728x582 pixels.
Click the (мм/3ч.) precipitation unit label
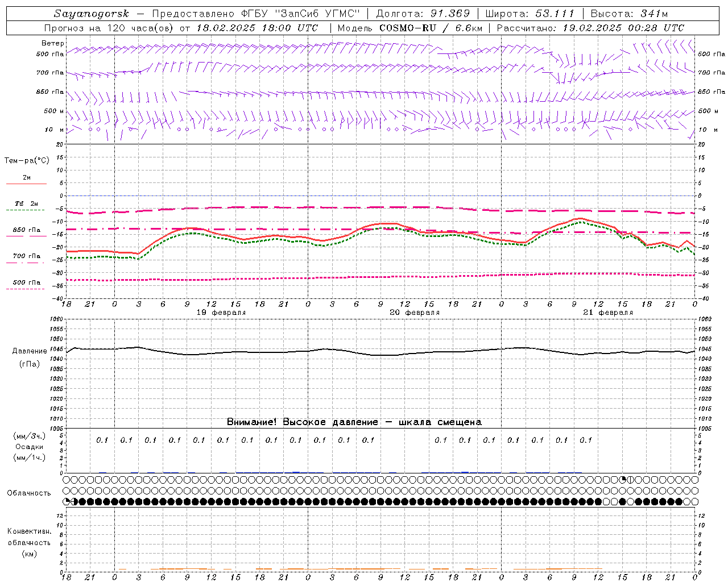point(30,436)
